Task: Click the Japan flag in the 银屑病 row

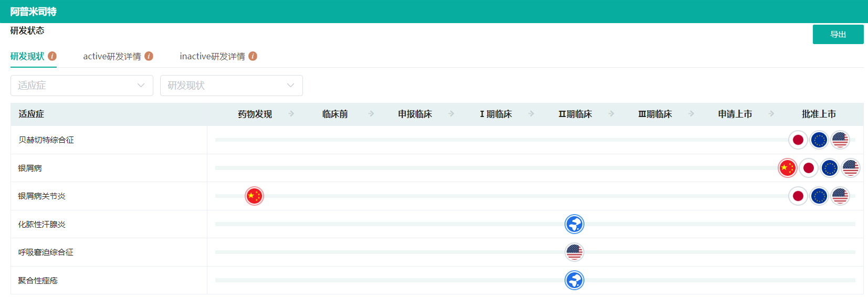Action: 809,168
